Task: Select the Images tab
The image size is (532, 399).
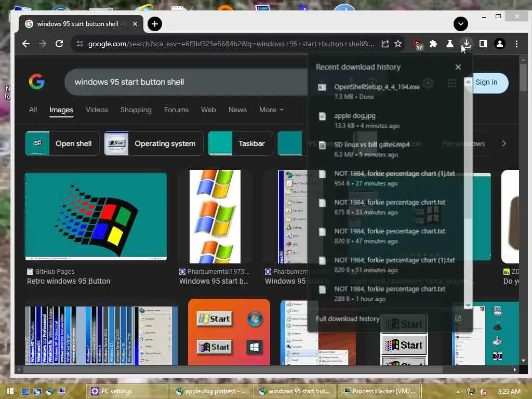Action: tap(61, 110)
